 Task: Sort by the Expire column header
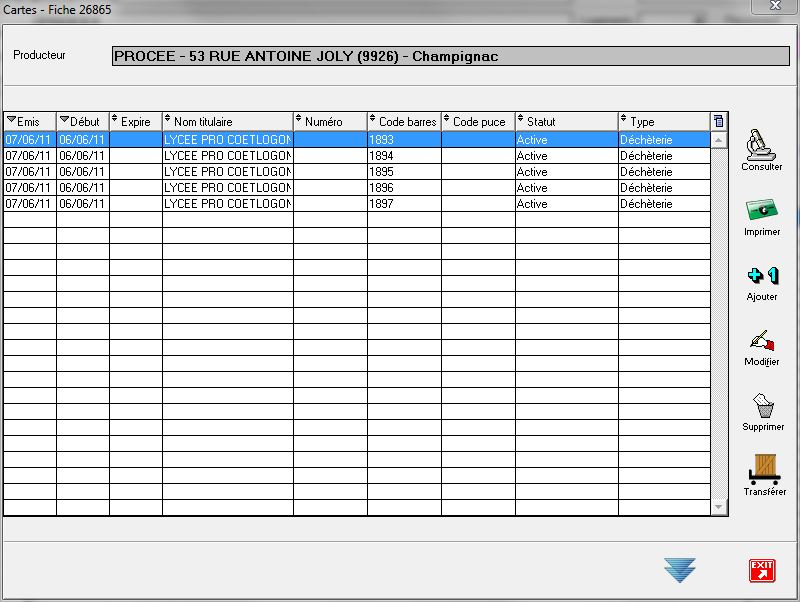click(136, 122)
